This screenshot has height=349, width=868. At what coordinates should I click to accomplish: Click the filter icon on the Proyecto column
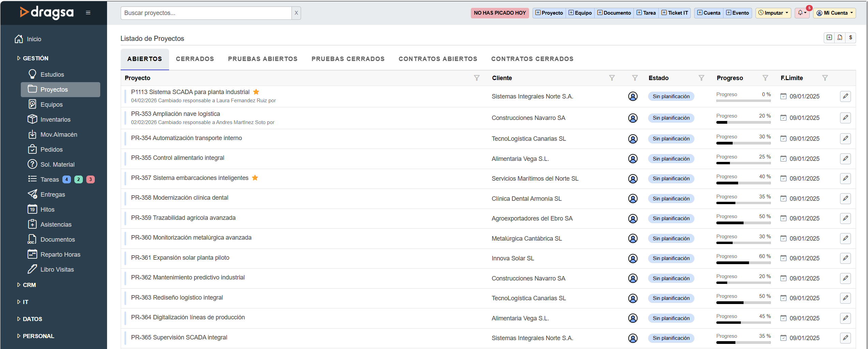[x=477, y=78]
